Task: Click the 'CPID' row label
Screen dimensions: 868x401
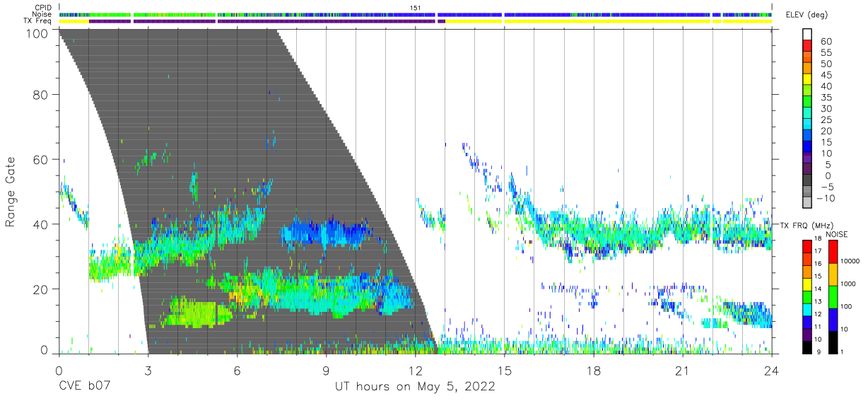Action: pos(44,7)
